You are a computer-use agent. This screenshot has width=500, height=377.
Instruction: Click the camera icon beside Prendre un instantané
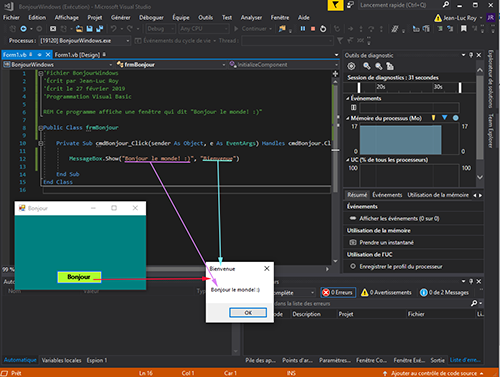point(352,242)
